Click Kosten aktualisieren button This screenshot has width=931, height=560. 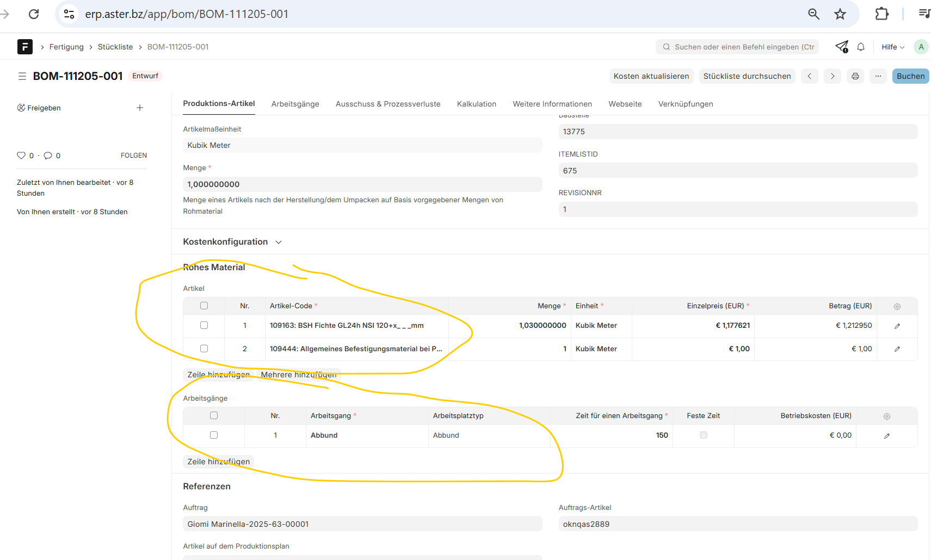click(x=651, y=76)
